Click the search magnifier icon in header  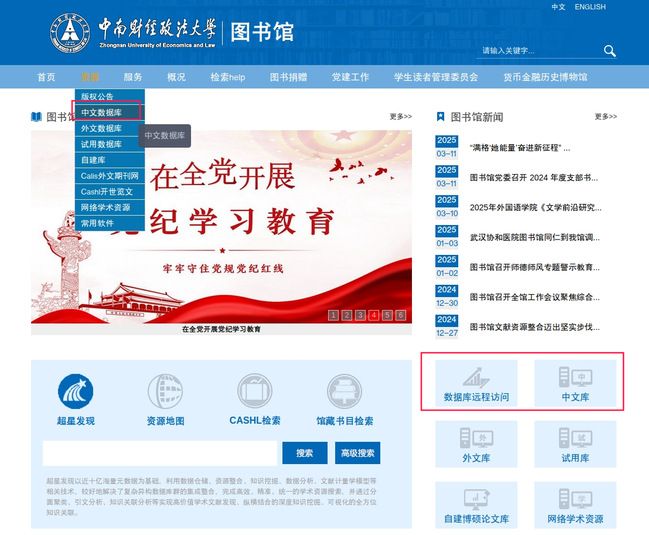609,51
